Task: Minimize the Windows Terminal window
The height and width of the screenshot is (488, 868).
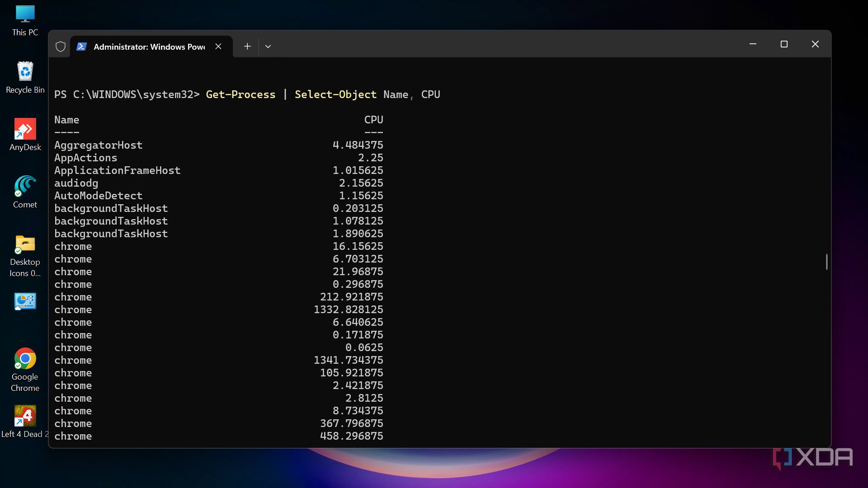Action: pyautogui.click(x=753, y=44)
